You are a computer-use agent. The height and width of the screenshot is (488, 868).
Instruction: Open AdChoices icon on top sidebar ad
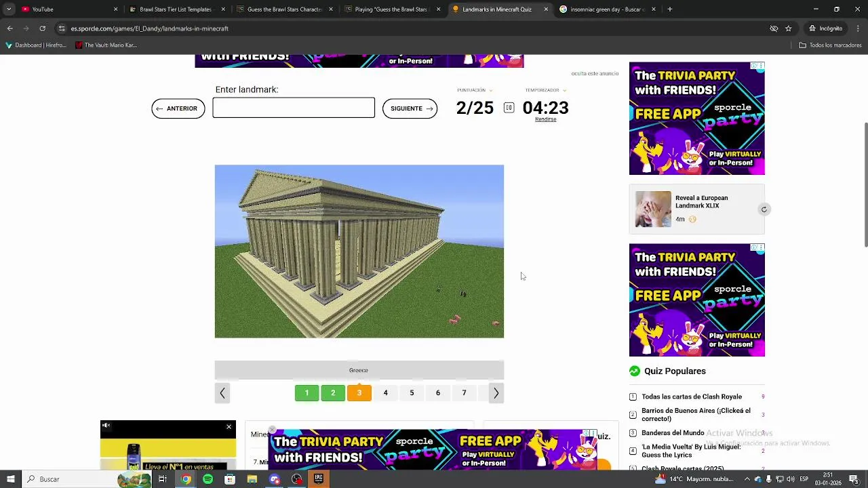[754, 66]
